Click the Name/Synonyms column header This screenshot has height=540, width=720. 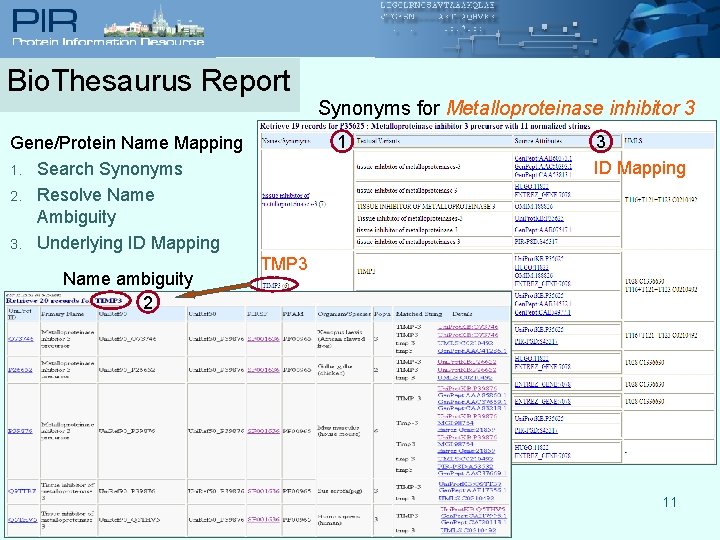click(286, 141)
